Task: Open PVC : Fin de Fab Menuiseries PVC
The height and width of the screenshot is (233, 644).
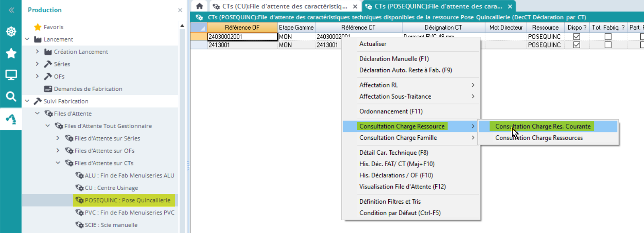Action: (129, 213)
